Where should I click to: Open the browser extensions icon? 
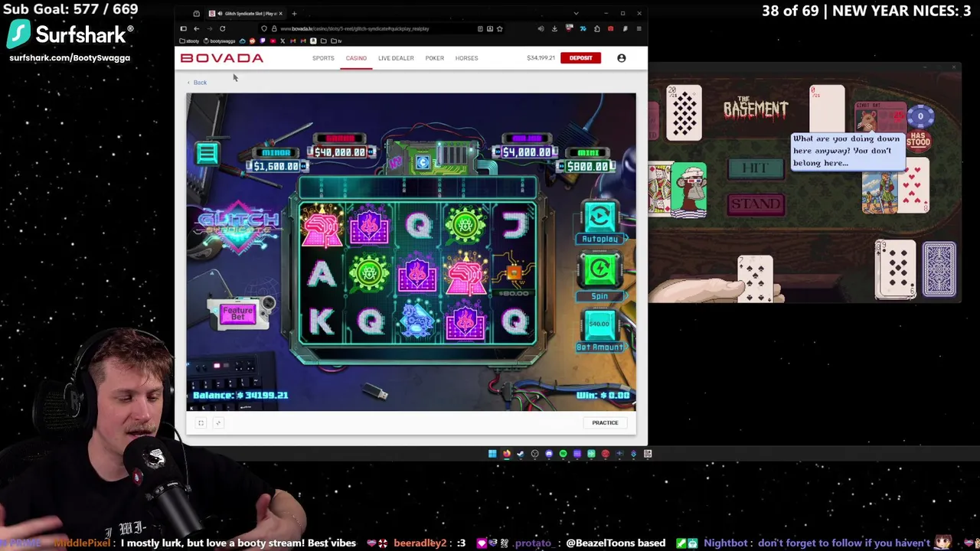coord(596,28)
